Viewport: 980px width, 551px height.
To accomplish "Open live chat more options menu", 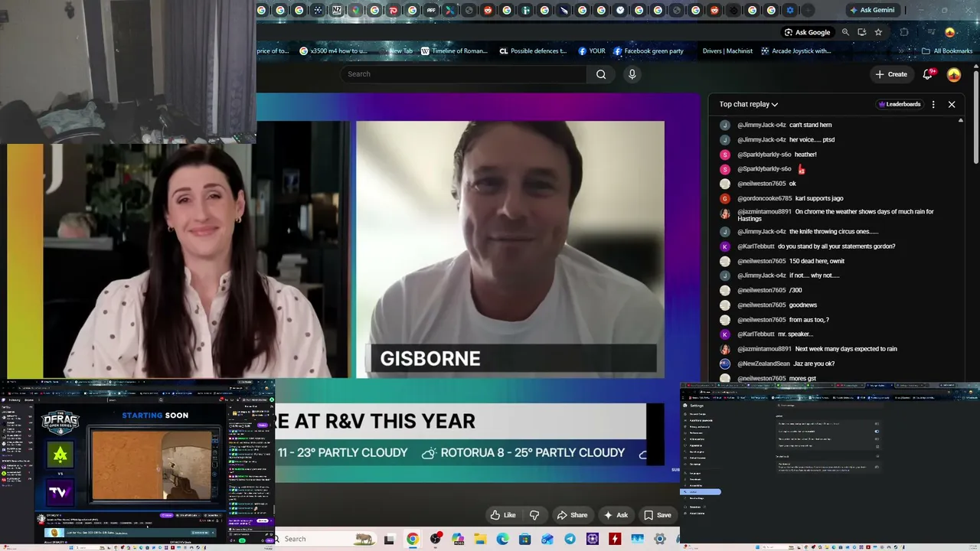I will [x=933, y=104].
